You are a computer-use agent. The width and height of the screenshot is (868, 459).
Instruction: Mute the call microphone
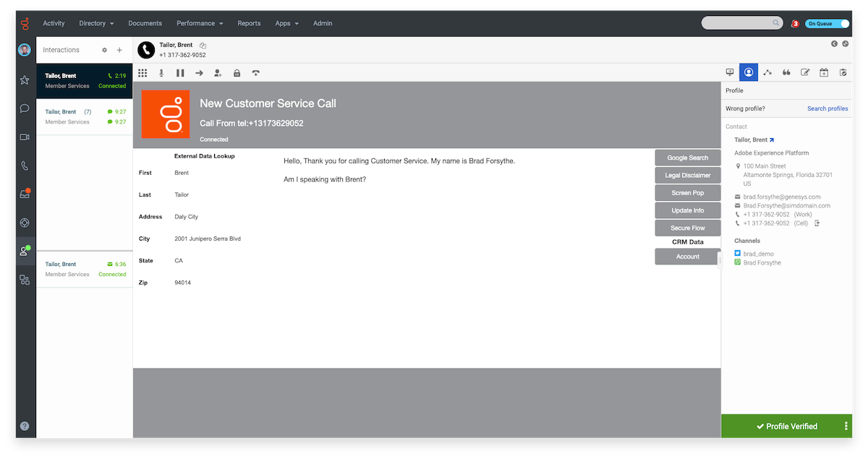pyautogui.click(x=161, y=72)
